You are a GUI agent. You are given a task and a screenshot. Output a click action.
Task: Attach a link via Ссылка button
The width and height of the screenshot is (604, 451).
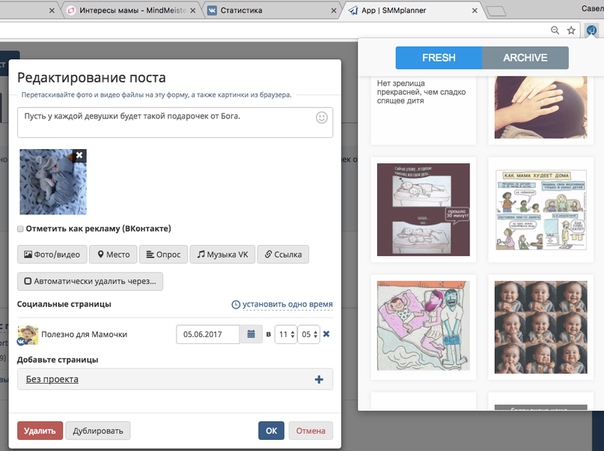[x=283, y=255]
